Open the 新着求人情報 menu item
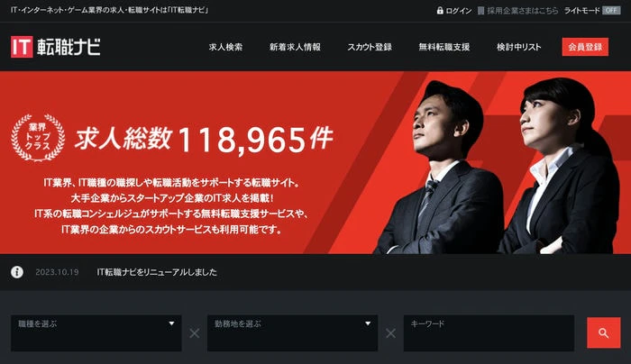Screen dimensions: 631x364 [295, 47]
